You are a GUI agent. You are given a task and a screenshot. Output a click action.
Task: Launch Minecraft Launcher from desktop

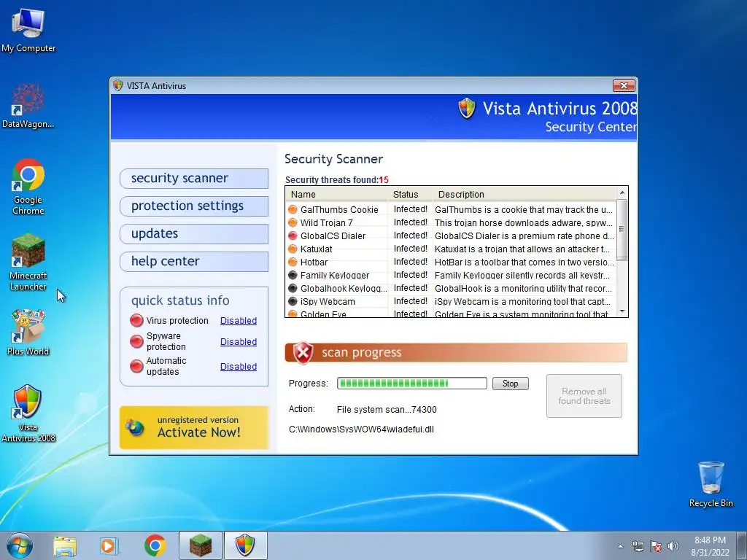(28, 262)
